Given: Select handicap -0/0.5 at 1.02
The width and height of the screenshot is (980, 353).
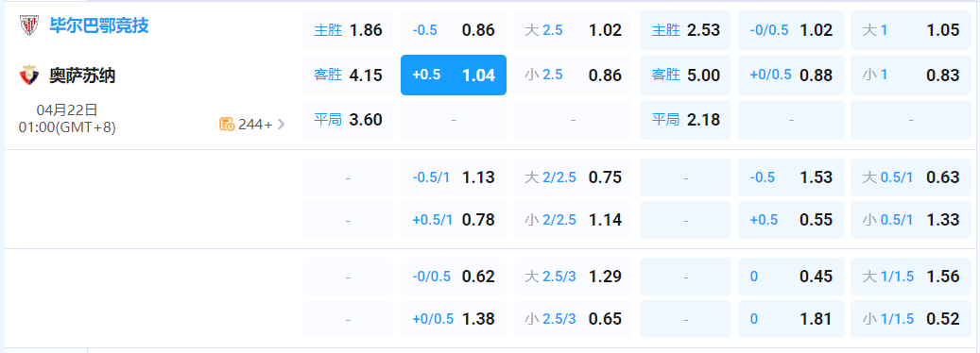Looking at the screenshot, I should click(791, 30).
